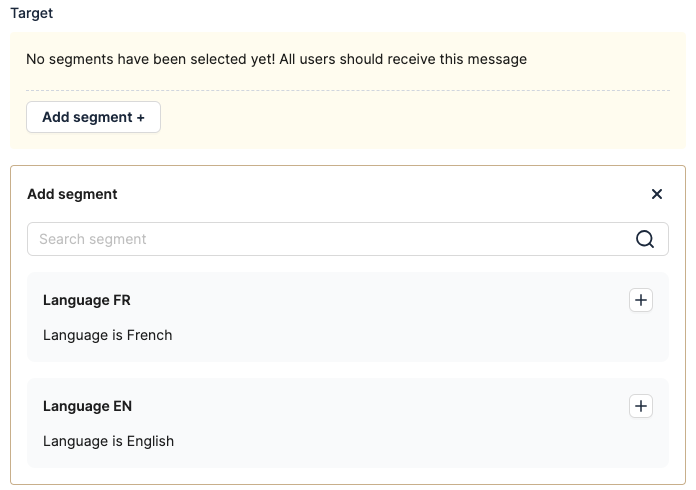Viewport: 696px width, 490px height.
Task: Click the word 'English' in the EN segment
Action: 150,441
